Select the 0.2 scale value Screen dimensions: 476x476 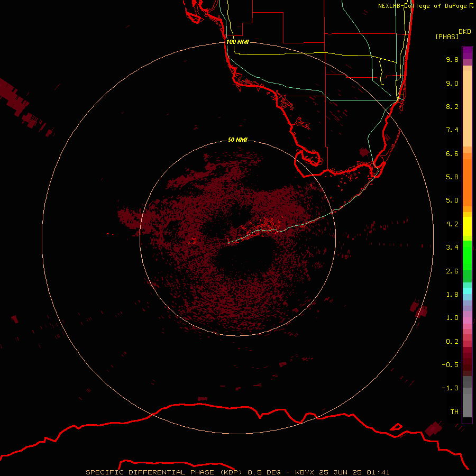(x=452, y=342)
